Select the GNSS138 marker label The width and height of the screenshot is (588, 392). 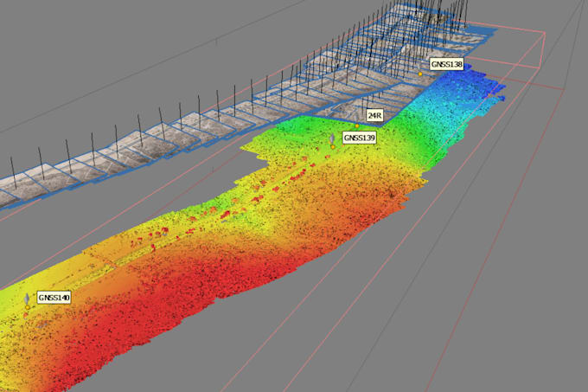pos(446,64)
